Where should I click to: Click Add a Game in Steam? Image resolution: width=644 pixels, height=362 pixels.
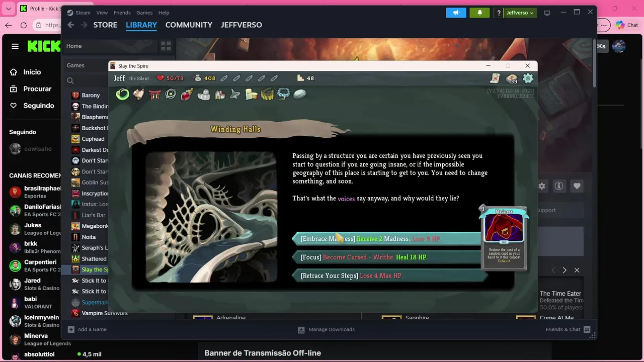coord(87,329)
